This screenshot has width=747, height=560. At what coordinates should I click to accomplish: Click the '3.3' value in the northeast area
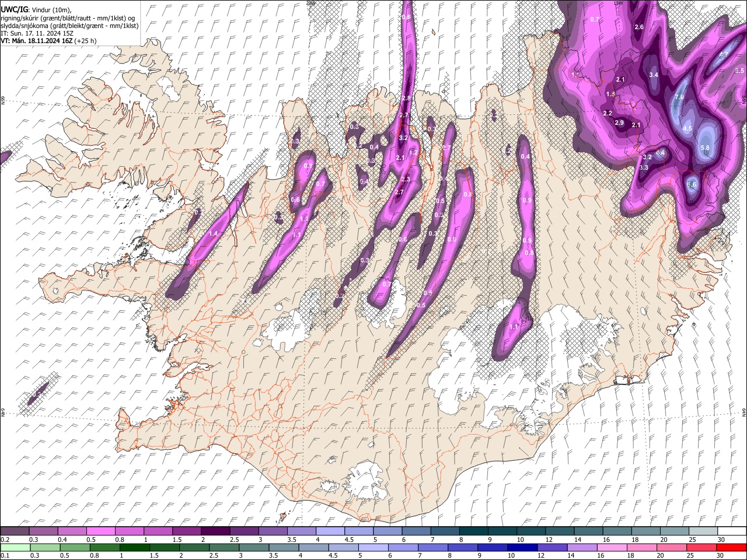coord(644,167)
